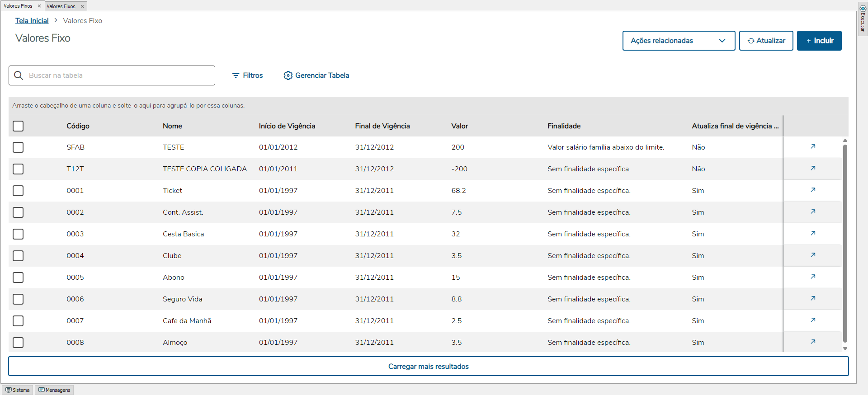Open the Seguro Vida row detail arrow

(813, 298)
